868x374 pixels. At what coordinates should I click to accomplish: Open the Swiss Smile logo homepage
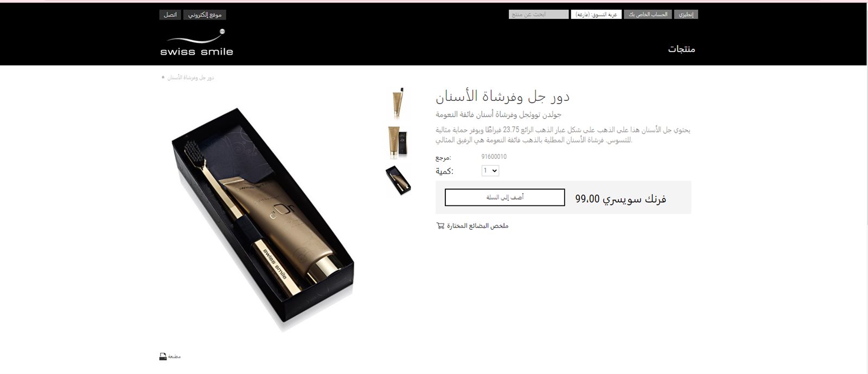point(196,42)
